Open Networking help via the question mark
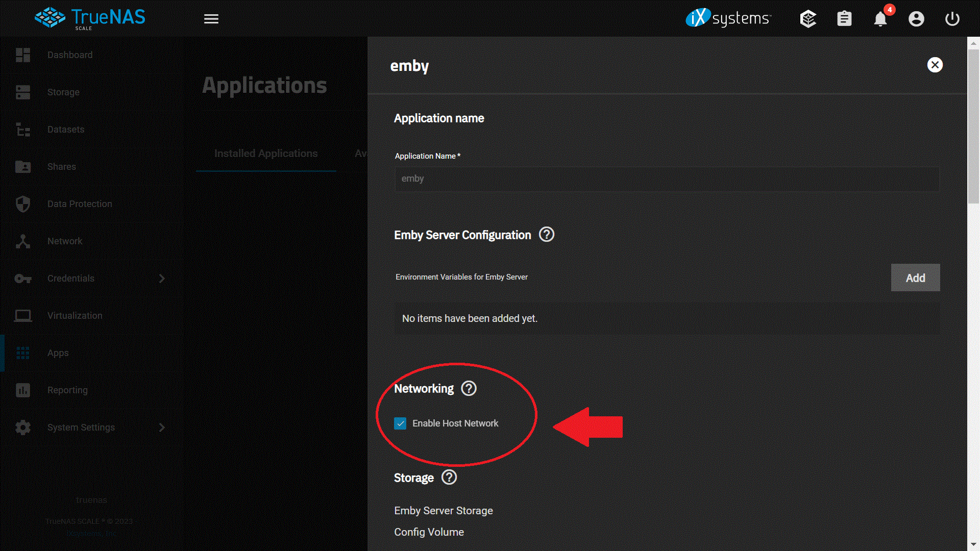Viewport: 980px width, 551px height. click(468, 388)
